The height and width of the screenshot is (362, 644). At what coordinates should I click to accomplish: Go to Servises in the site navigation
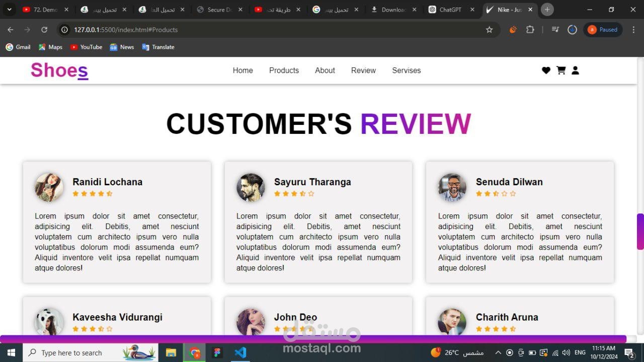pyautogui.click(x=407, y=70)
